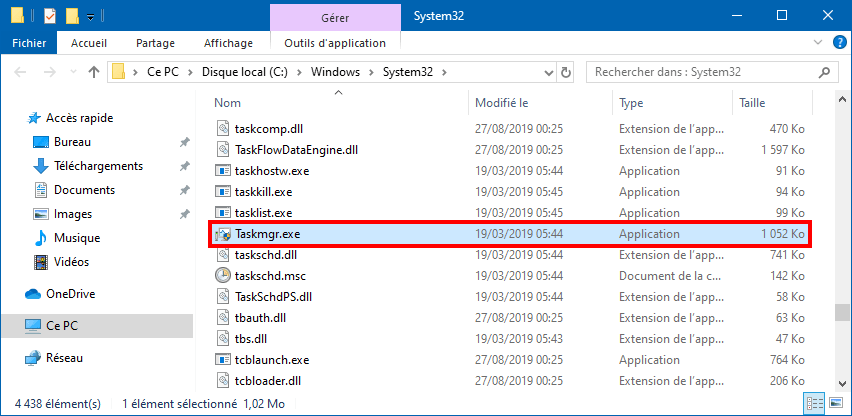Open the recent locations dropdown arrow

[x=73, y=72]
